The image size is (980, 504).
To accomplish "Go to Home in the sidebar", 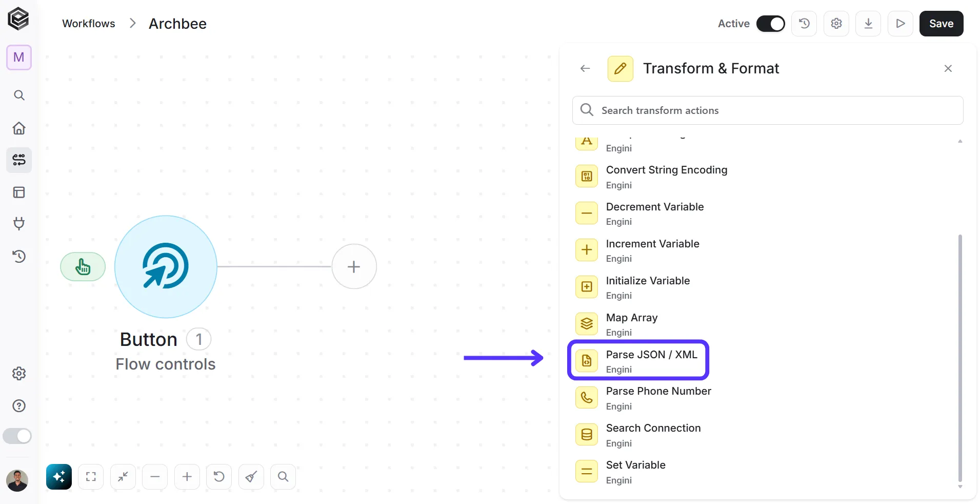I will (x=19, y=128).
